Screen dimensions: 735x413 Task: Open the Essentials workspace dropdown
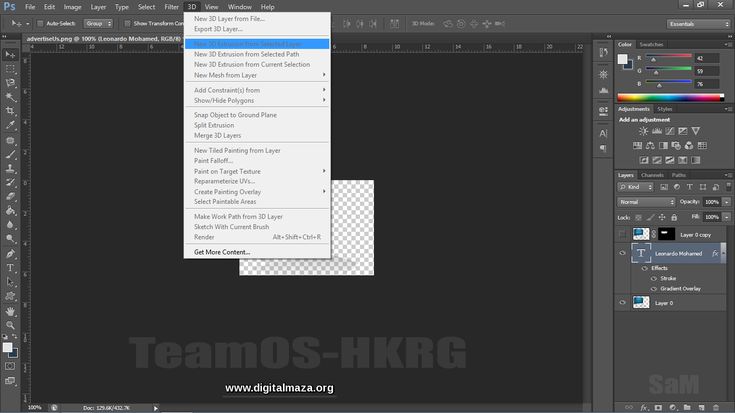698,24
